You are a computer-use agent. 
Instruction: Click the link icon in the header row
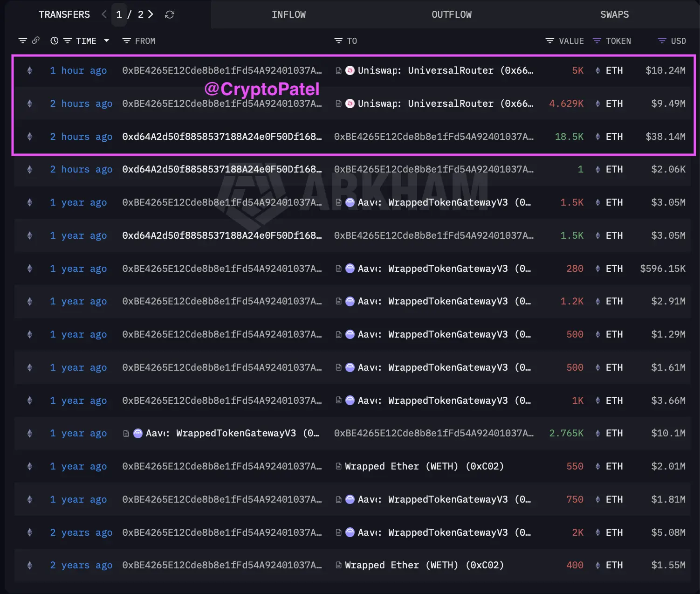[35, 41]
